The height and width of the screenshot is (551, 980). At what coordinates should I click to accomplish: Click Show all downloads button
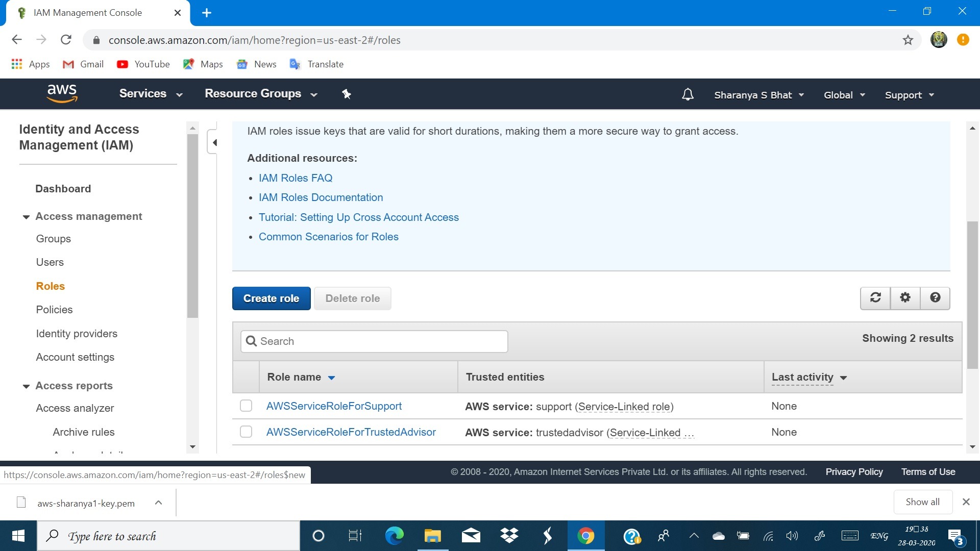point(923,502)
